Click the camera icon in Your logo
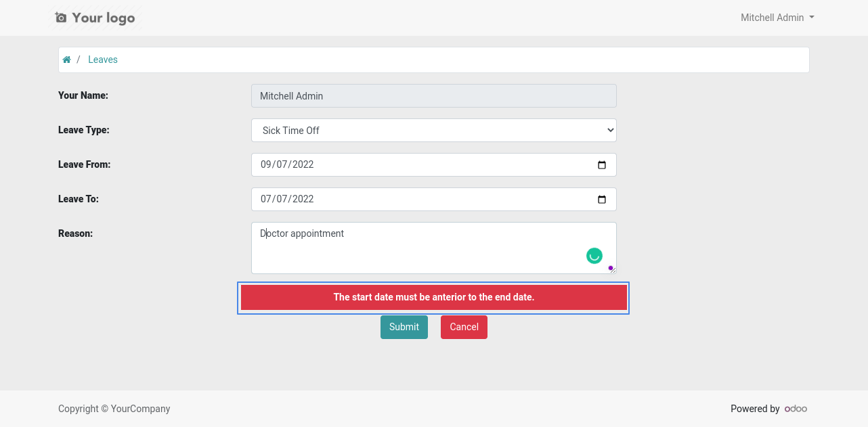The width and height of the screenshot is (868, 427). pyautogui.click(x=61, y=18)
